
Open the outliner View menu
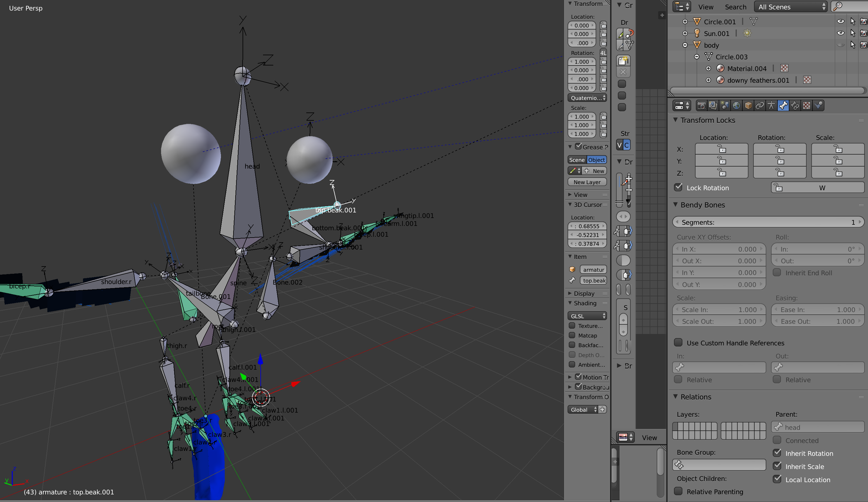tap(706, 7)
